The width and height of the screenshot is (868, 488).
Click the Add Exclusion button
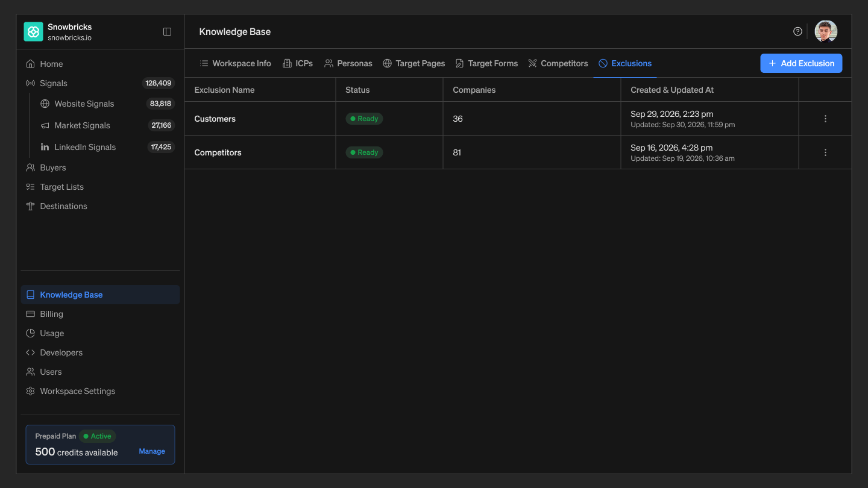point(801,63)
